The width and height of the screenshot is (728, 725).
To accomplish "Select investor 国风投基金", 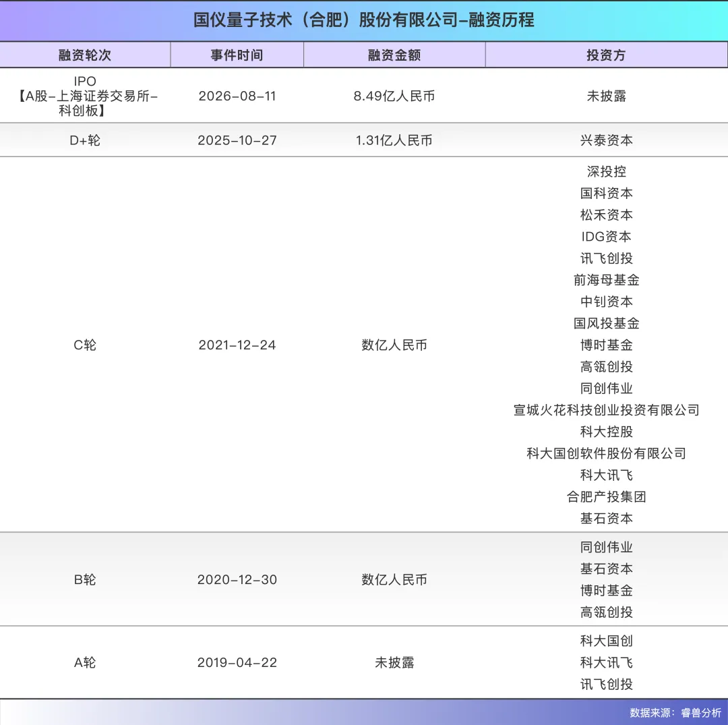I will click(x=607, y=323).
